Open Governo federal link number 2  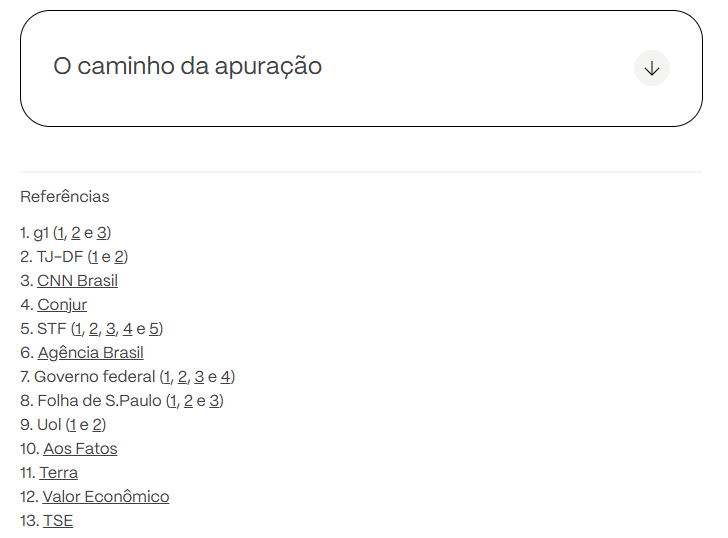(x=182, y=376)
